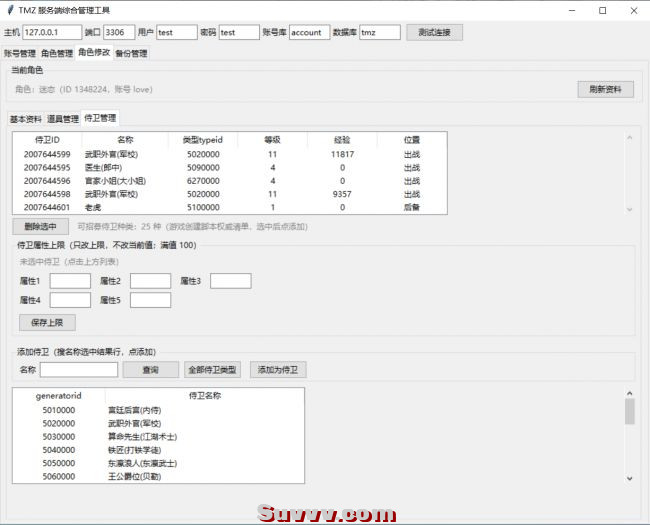
Task: Open the 基本资料 sub-tab
Action: tap(26, 119)
